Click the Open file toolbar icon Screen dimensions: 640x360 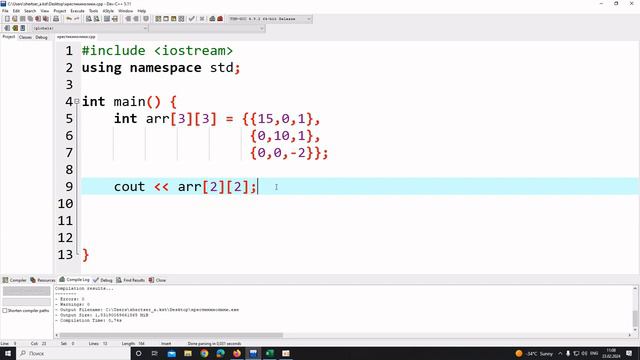pyautogui.click(x=15, y=19)
